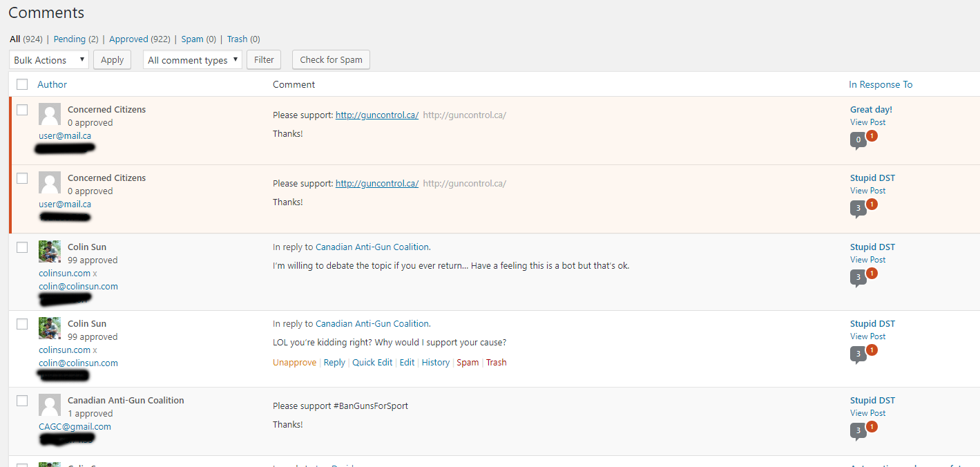Screen dimensions: 980x467
Task: Click pending badge in second Concerned Citizens row
Action: click(872, 204)
